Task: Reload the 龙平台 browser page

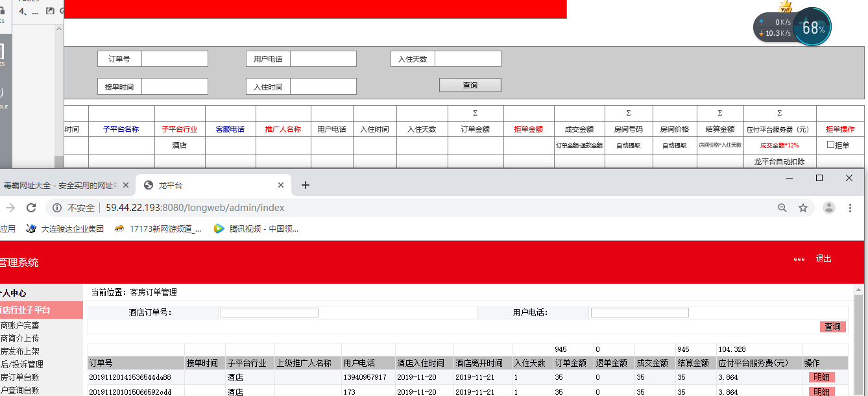Action: pos(30,208)
